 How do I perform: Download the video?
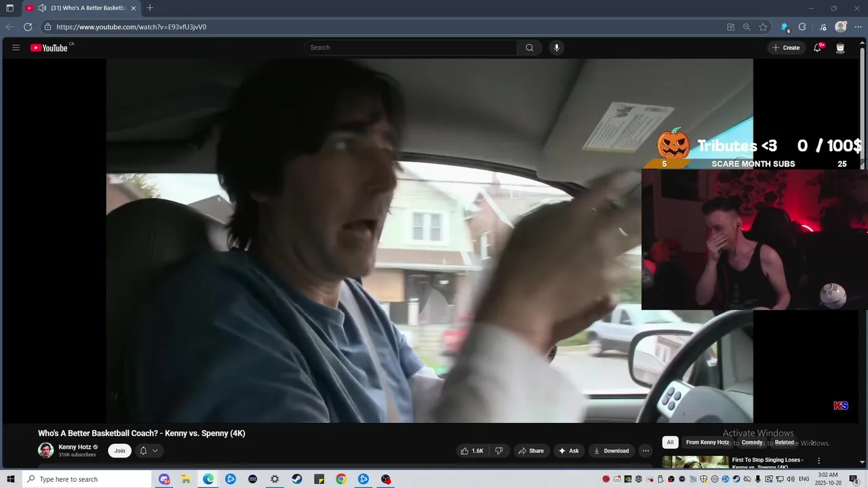pyautogui.click(x=611, y=451)
